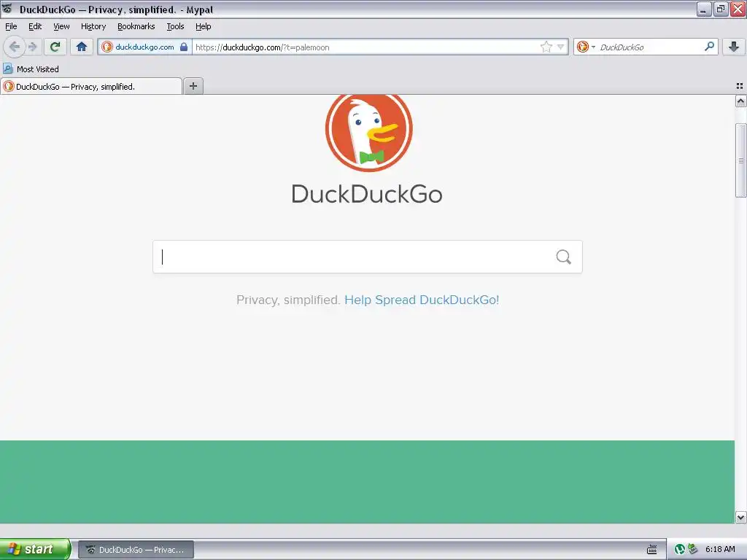This screenshot has height=560, width=747.
Task: Open a new tab with plus button
Action: click(193, 86)
